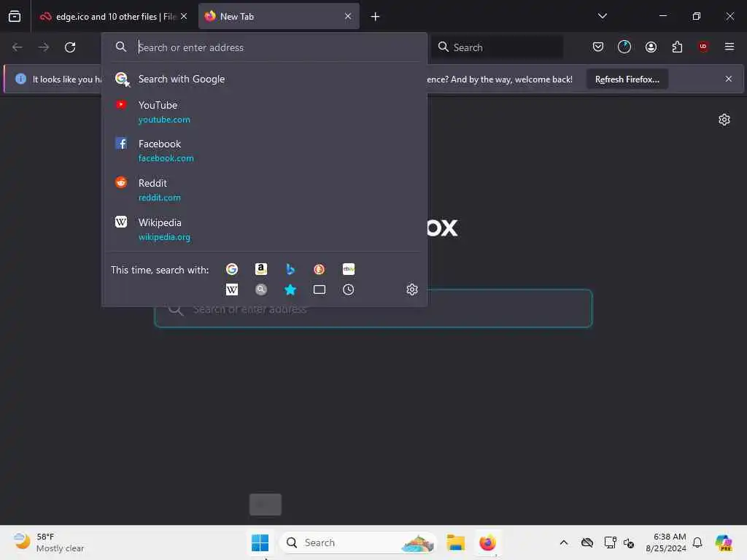
Task: Search this time with DuckDuckGo icon
Action: pos(320,270)
